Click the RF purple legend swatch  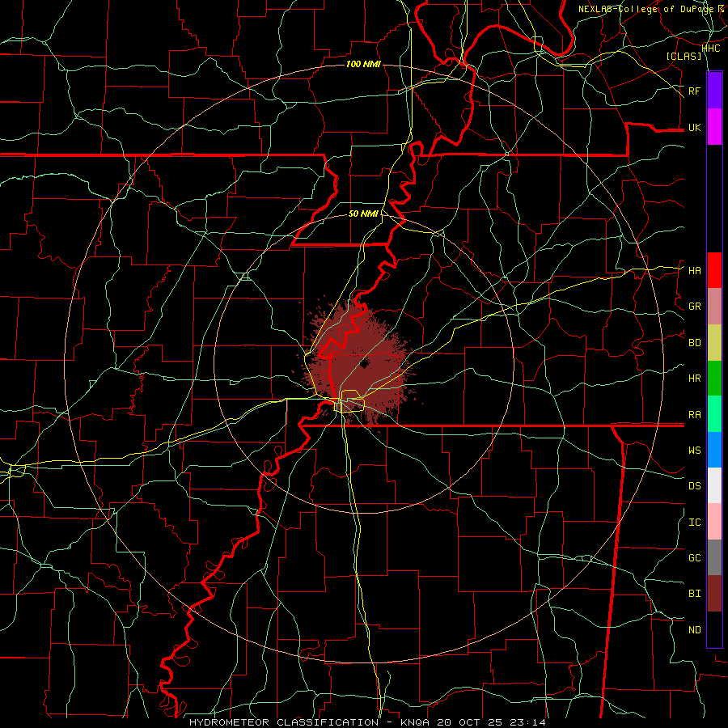[x=714, y=90]
